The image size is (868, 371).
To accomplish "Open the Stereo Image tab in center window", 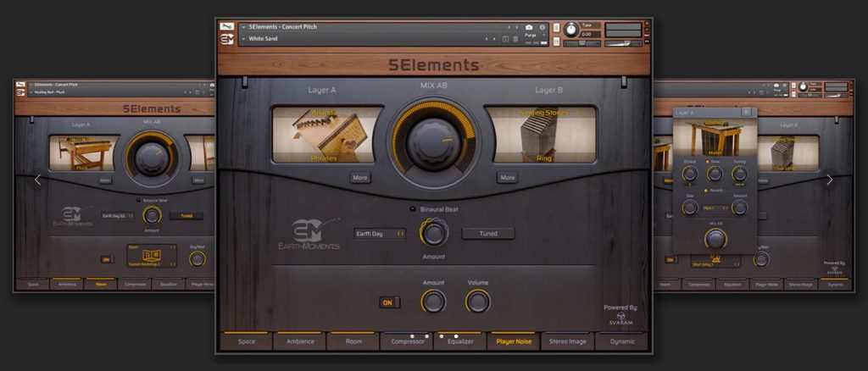I will pyautogui.click(x=568, y=341).
